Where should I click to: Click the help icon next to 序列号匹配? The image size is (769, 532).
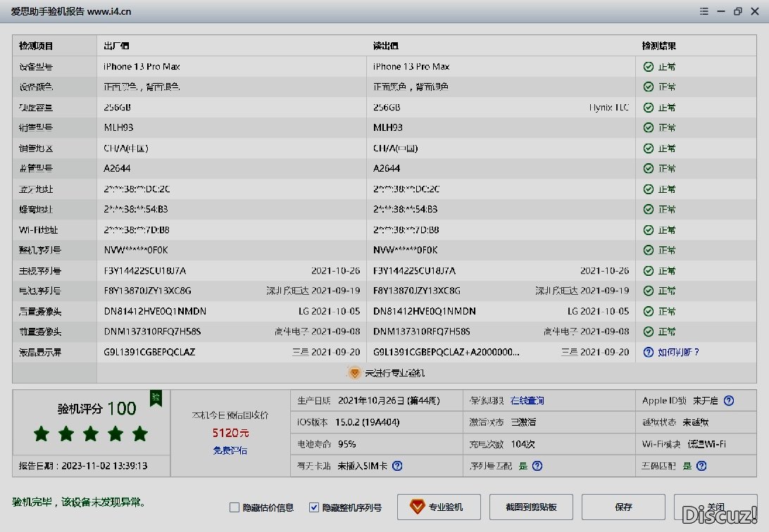537,466
